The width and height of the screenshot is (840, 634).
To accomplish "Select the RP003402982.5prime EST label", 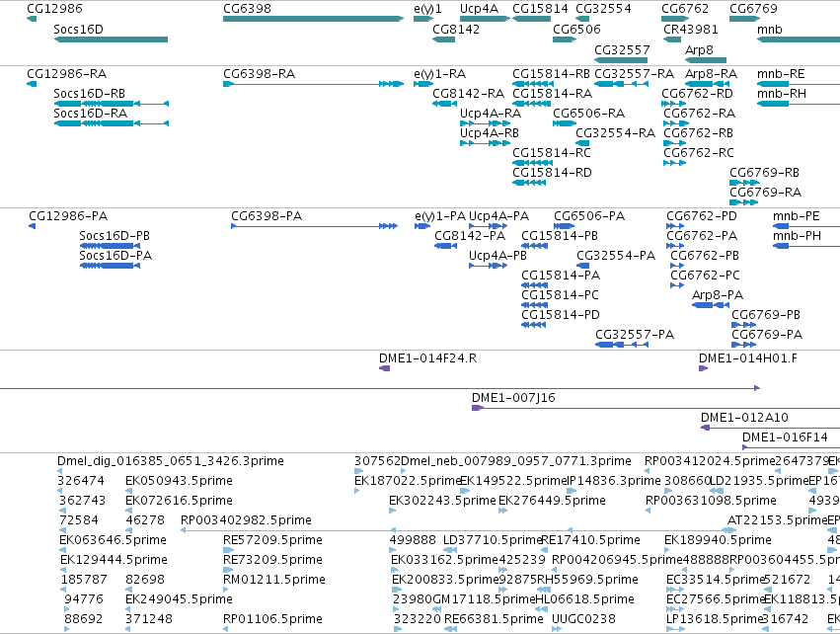I will (246, 520).
